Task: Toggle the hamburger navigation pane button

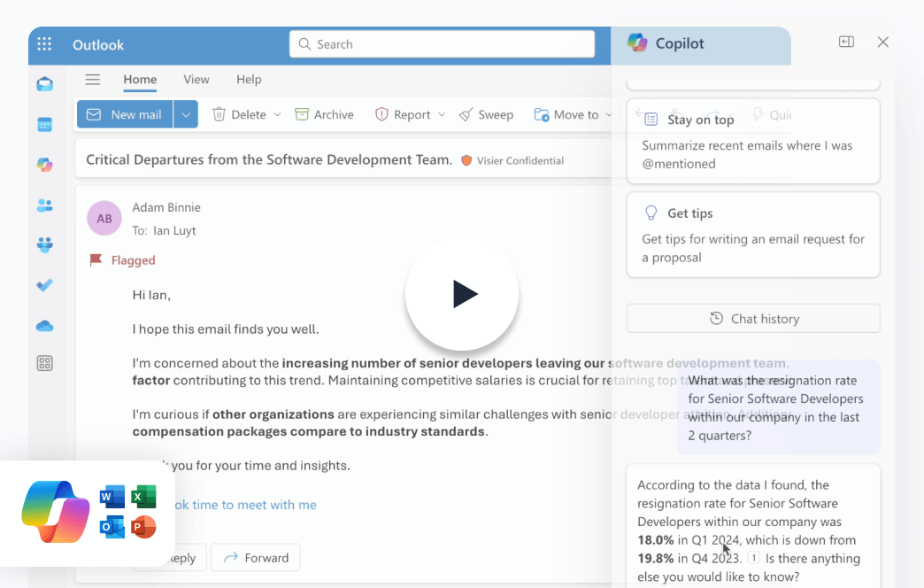Action: tap(92, 80)
